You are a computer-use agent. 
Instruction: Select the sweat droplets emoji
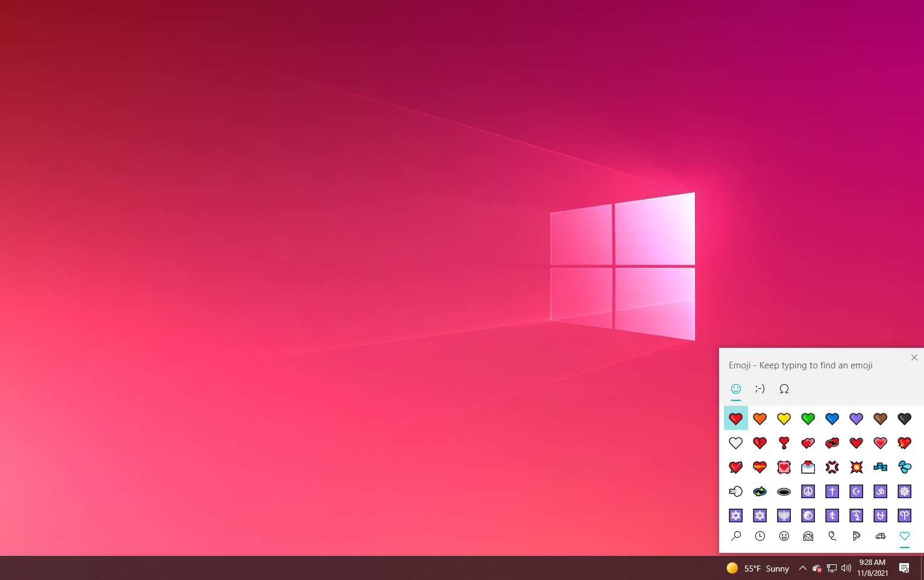coord(905,467)
